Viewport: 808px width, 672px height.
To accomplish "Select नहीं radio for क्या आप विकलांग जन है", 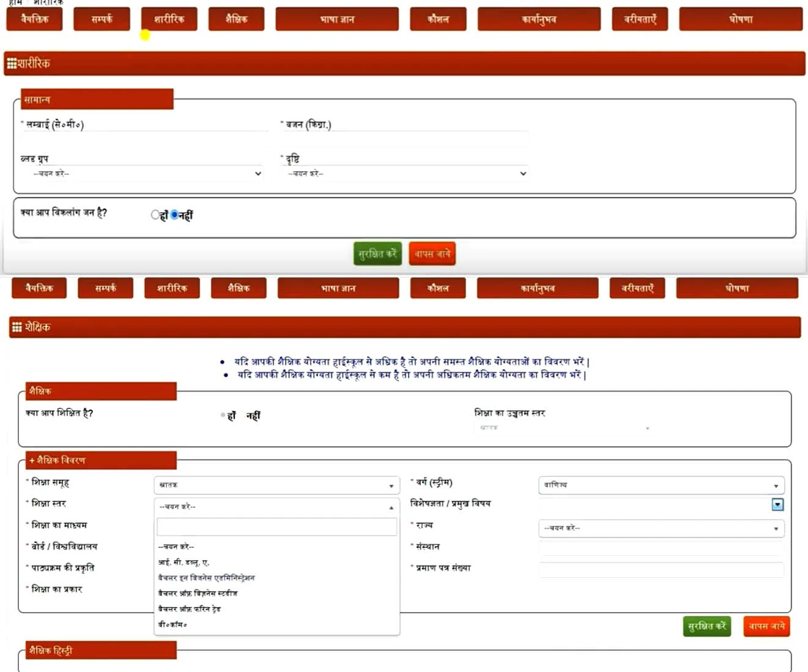I will tap(174, 215).
